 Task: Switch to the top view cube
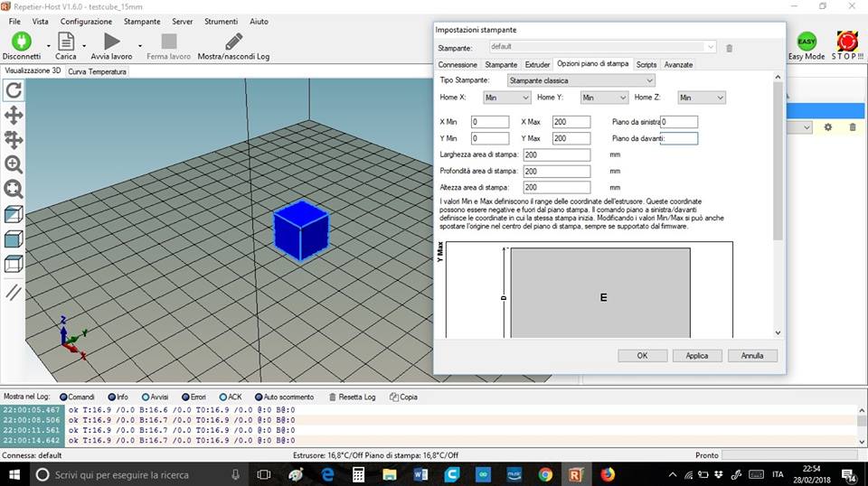[14, 264]
